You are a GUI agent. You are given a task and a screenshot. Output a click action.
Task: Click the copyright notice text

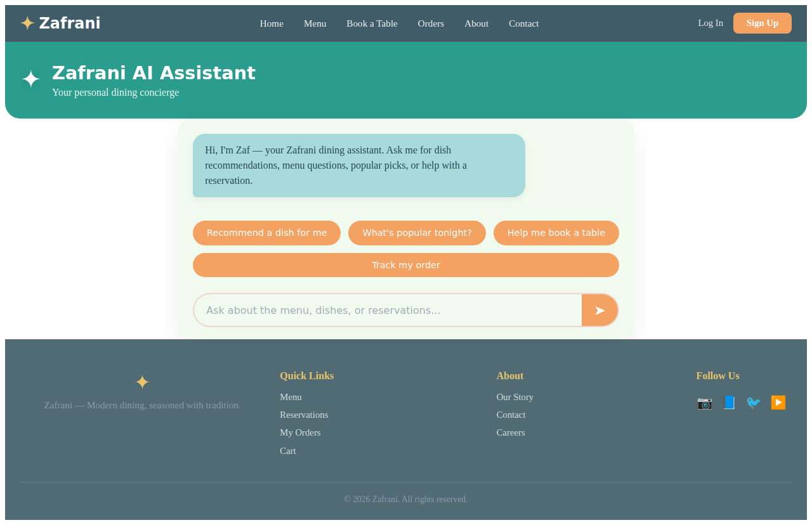click(x=406, y=500)
